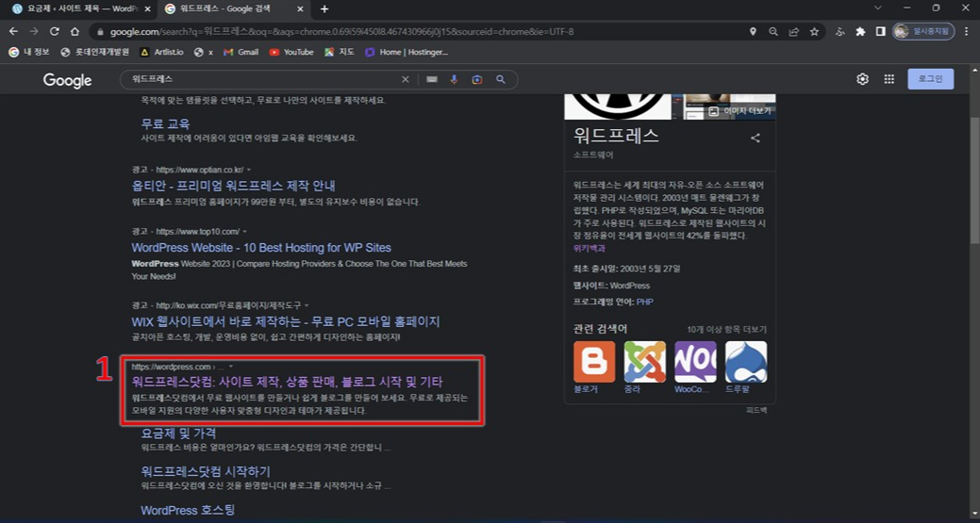This screenshot has height=523, width=980.
Task: Toggle the browser side panel icon
Action: [x=881, y=31]
